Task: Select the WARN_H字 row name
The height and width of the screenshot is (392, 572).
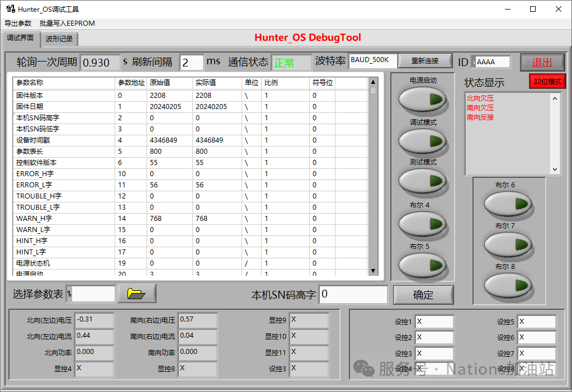Action: [34, 218]
